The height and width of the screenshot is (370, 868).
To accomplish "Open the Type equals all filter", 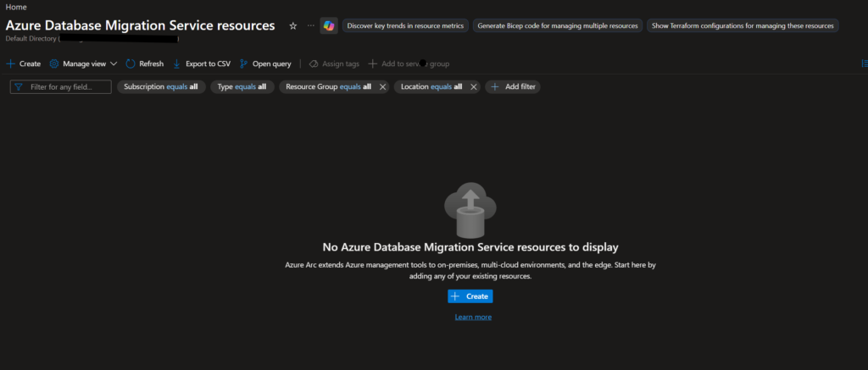I will pyautogui.click(x=242, y=86).
